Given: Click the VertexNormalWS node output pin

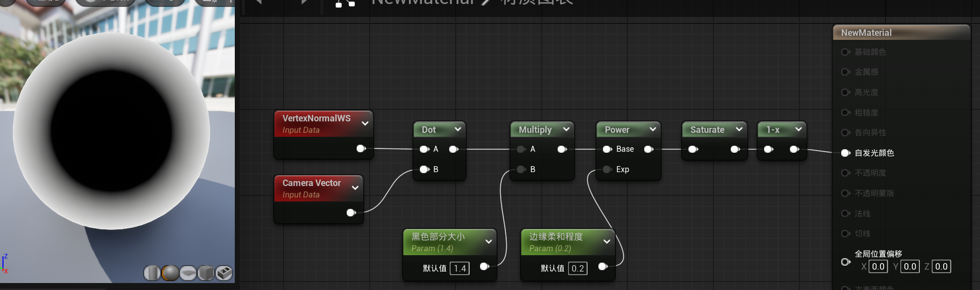Looking at the screenshot, I should (x=361, y=148).
